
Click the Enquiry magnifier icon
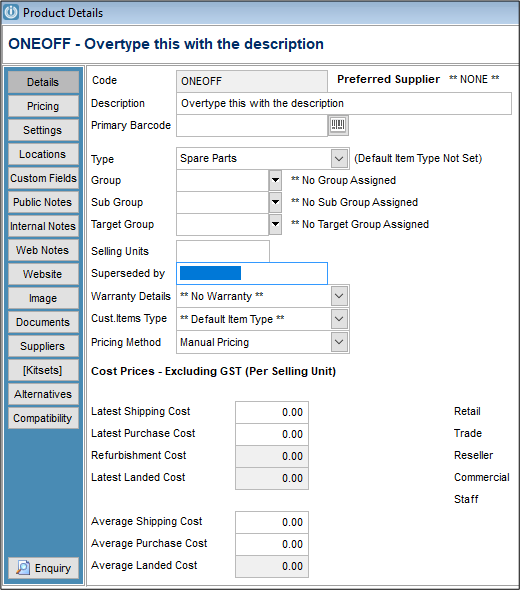coord(23,568)
